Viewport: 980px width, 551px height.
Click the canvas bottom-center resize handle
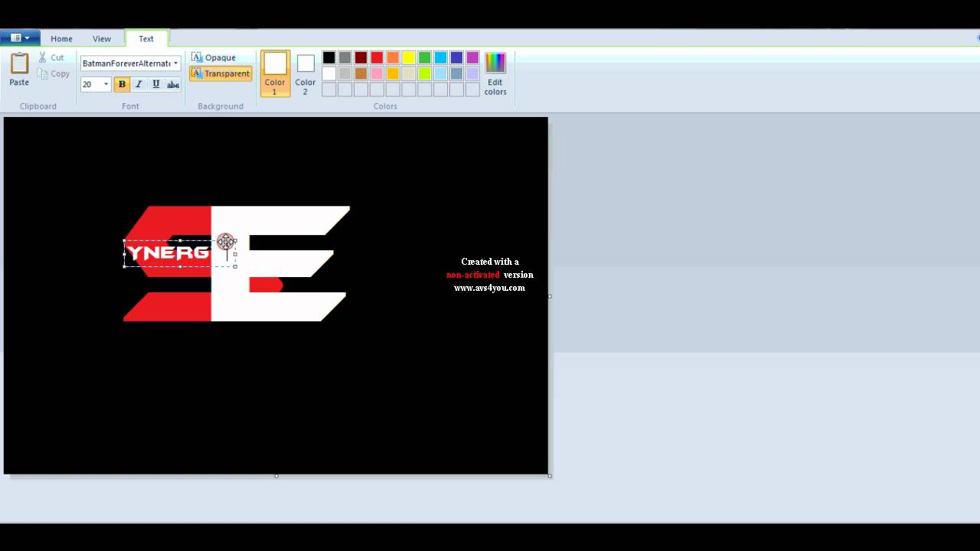[276, 475]
